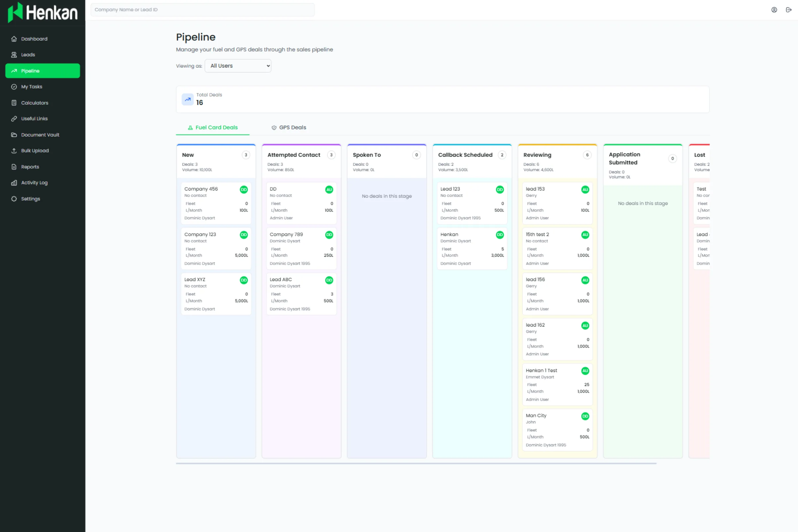Open the Calculators sidebar item
This screenshot has width=798, height=532.
pos(35,103)
